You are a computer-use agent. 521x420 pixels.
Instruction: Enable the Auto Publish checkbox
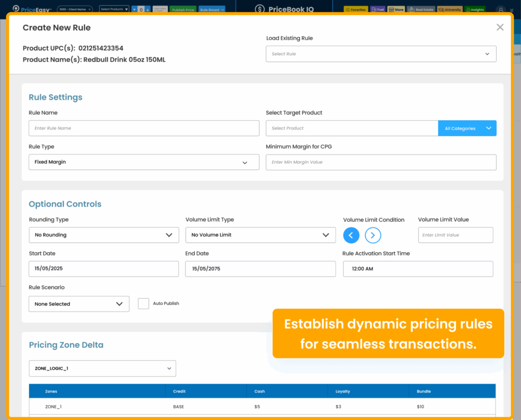coord(143,304)
